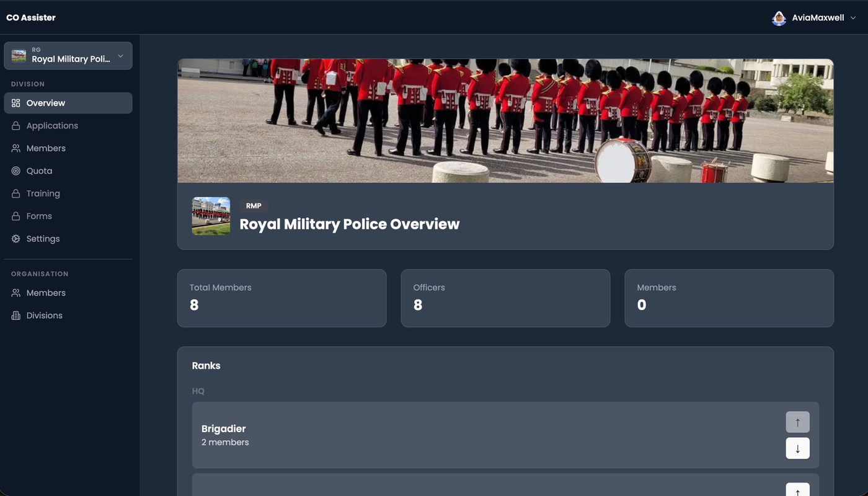Go to the Overview page
868x496 pixels.
tap(68, 103)
